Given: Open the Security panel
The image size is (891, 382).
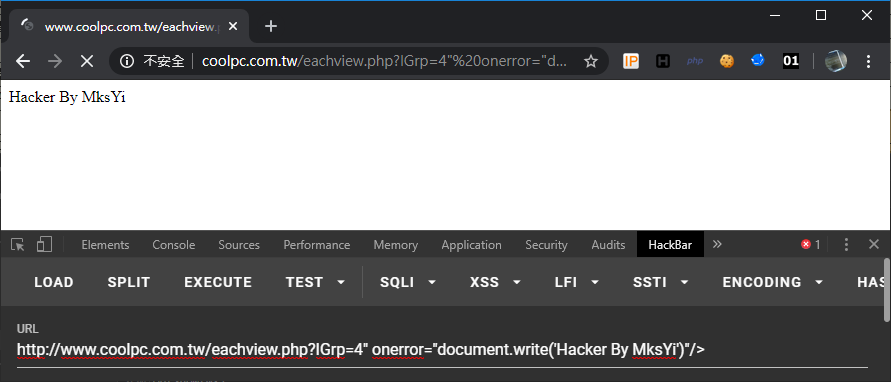Looking at the screenshot, I should coord(546,245).
